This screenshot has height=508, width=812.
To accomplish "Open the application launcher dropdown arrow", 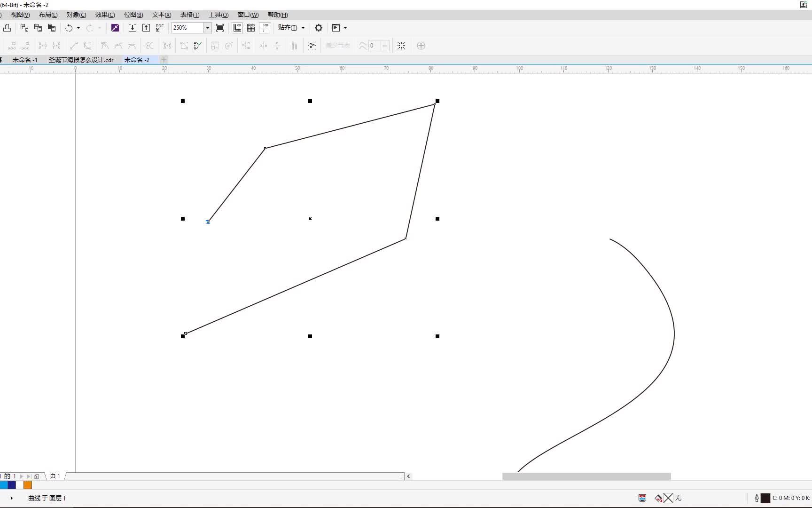I will click(345, 28).
